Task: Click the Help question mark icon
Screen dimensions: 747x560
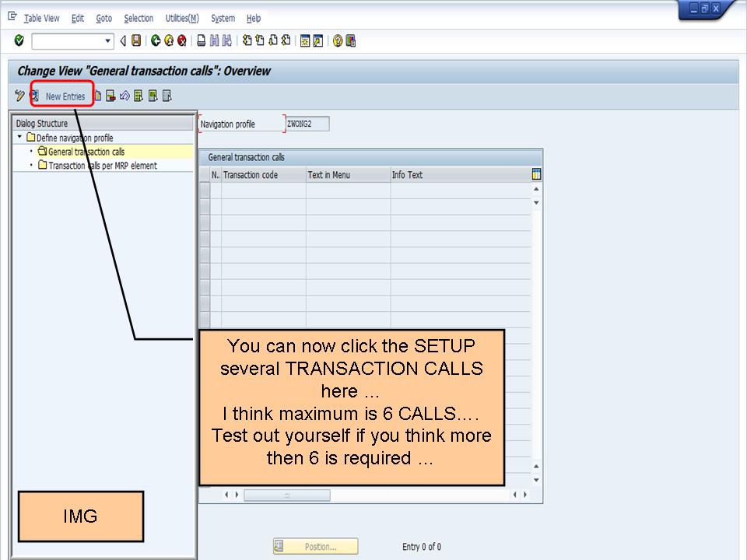Action: [337, 40]
